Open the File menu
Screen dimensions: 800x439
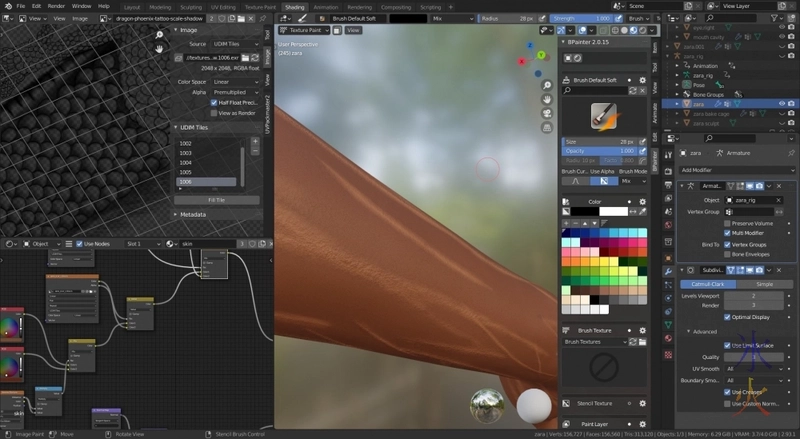[20, 6]
